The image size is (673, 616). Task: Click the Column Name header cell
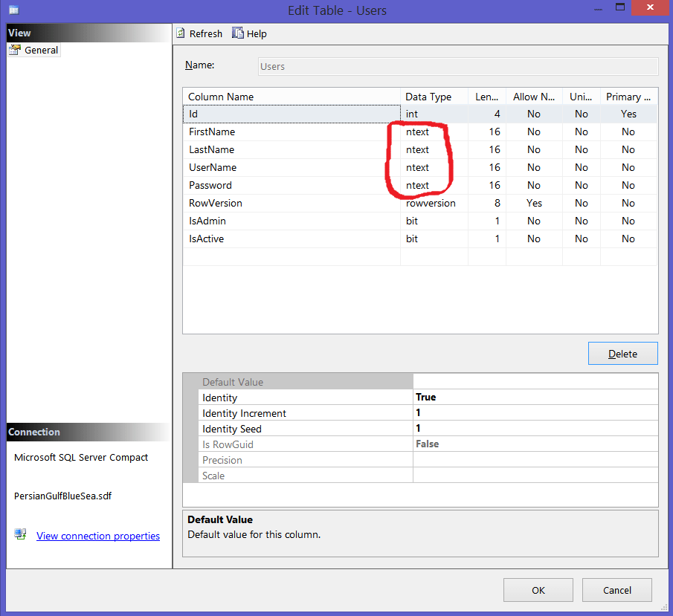[292, 97]
